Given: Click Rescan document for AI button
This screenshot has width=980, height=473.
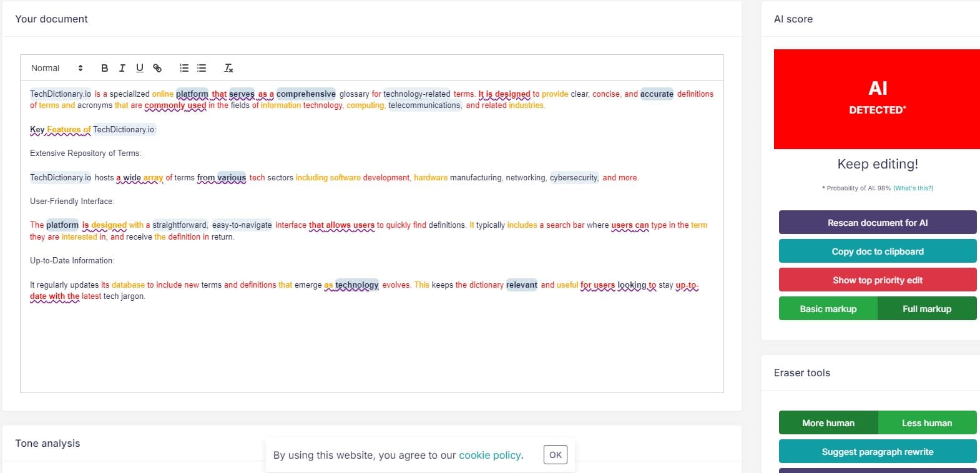Looking at the screenshot, I should coord(877,223).
